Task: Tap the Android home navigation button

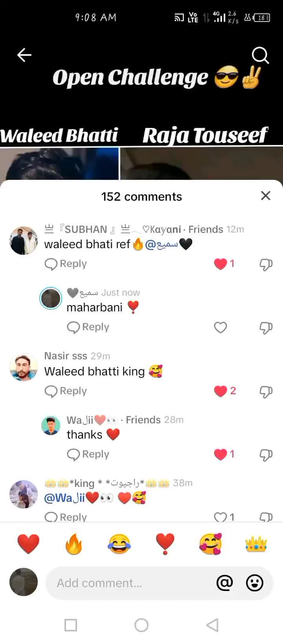Action: click(x=141, y=625)
